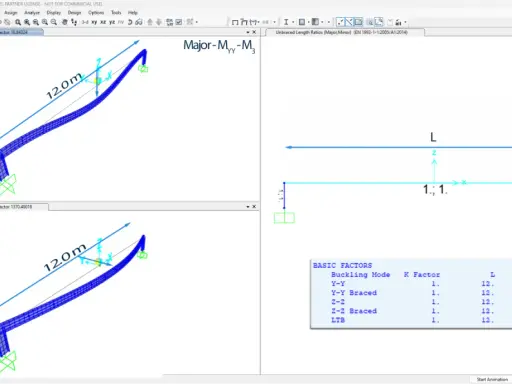
Task: Open the Design menu
Action: click(74, 12)
